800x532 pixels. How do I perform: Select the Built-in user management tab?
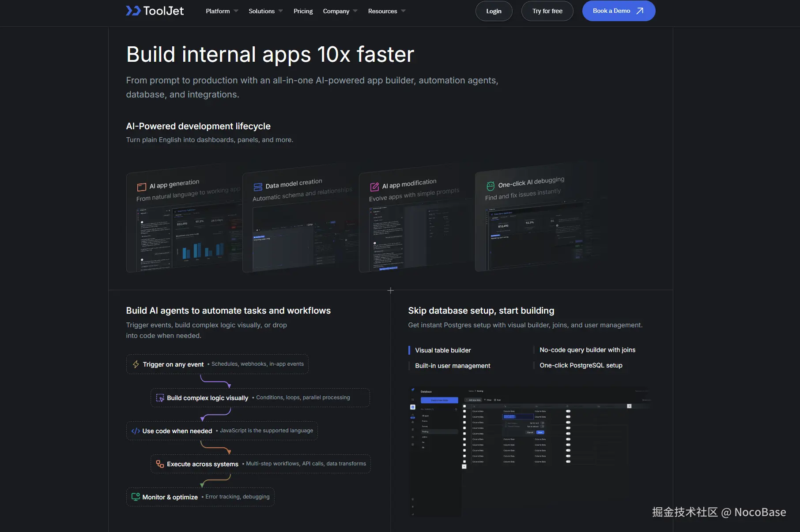(x=453, y=366)
